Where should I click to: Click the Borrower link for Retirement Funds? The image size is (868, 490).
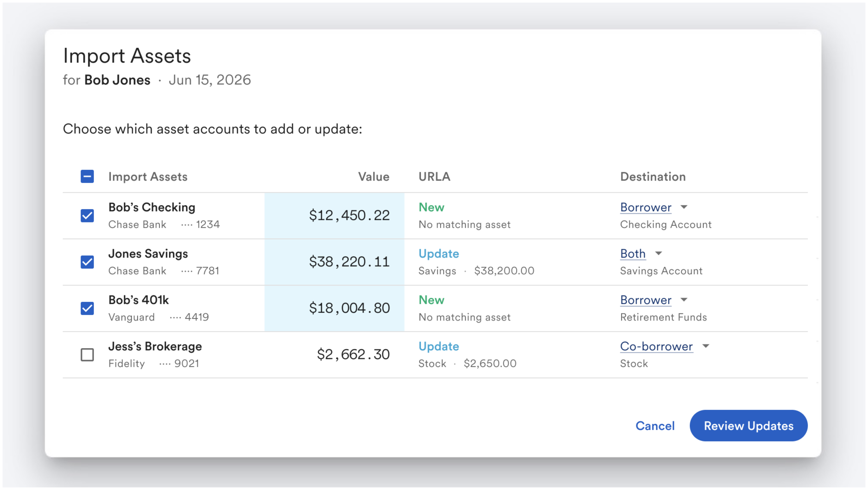pyautogui.click(x=646, y=300)
